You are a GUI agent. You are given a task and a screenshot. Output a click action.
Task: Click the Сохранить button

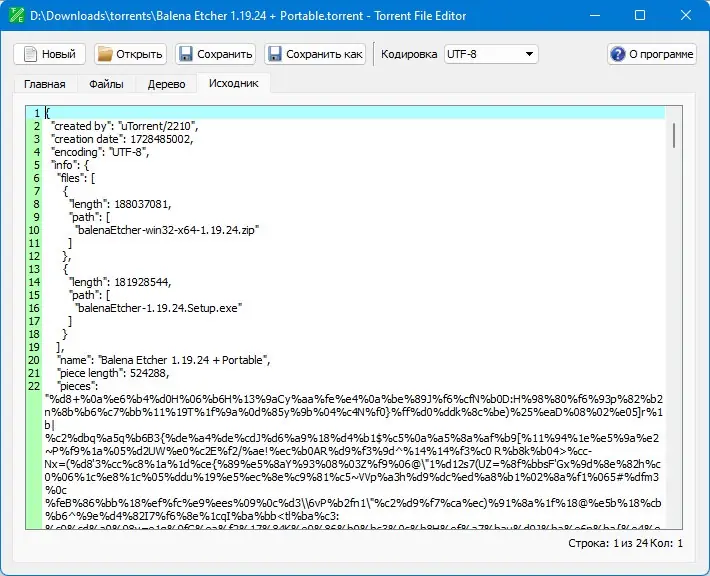tap(216, 54)
